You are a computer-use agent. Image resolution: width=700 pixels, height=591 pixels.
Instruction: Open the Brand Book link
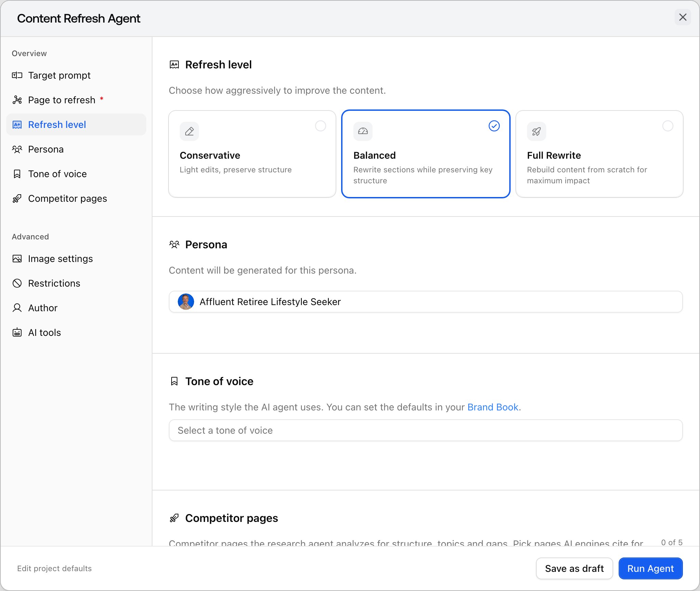click(493, 407)
